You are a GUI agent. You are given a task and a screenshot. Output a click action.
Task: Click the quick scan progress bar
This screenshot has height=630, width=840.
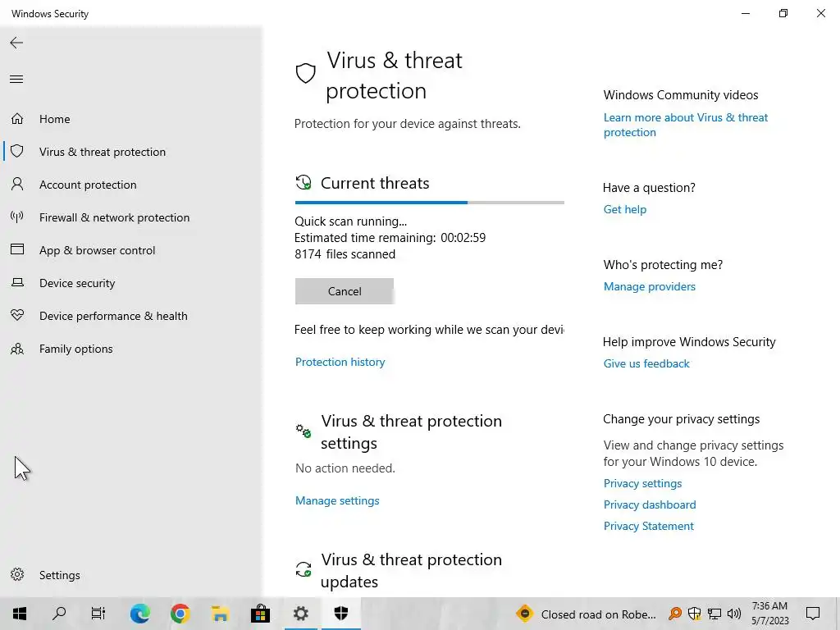[x=430, y=203]
